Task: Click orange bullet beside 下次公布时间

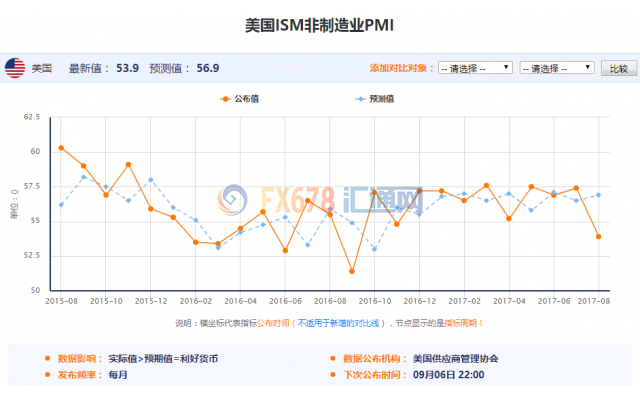Action: (x=332, y=375)
